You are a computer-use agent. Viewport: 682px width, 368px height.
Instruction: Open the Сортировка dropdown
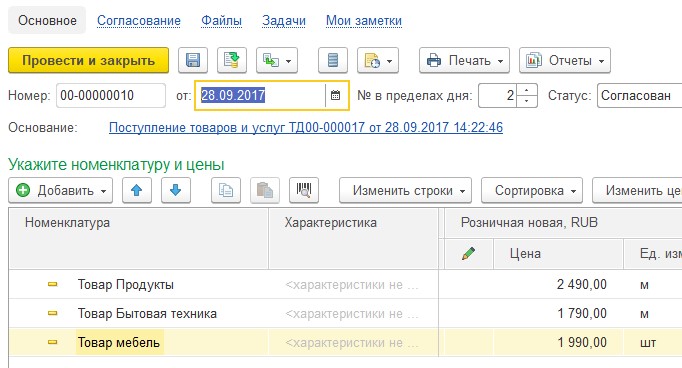(532, 190)
